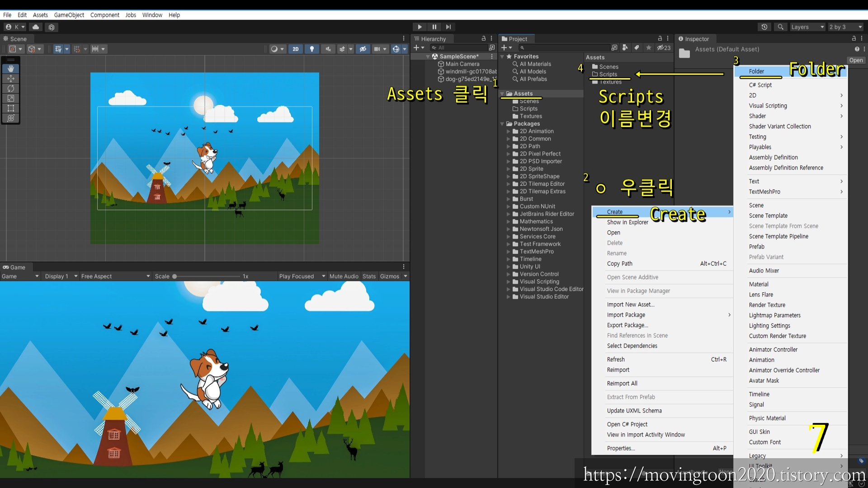Image resolution: width=868 pixels, height=488 pixels.
Task: Adjust the Game view Scale slider
Action: (x=207, y=276)
